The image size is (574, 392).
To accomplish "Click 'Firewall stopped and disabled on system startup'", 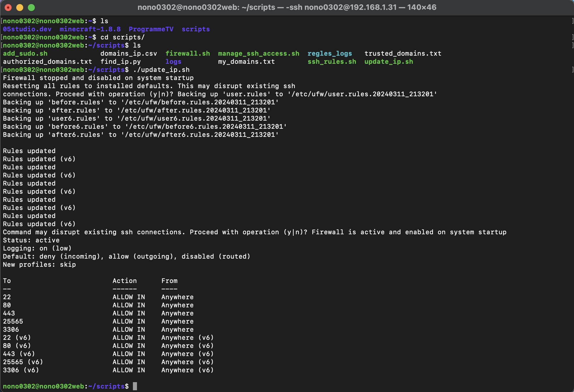I will [x=98, y=78].
